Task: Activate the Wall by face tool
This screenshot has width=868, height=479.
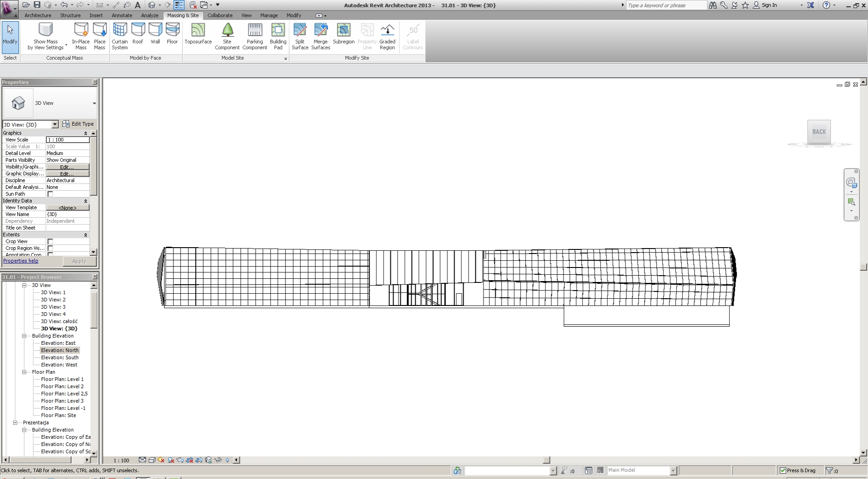Action: (x=155, y=33)
